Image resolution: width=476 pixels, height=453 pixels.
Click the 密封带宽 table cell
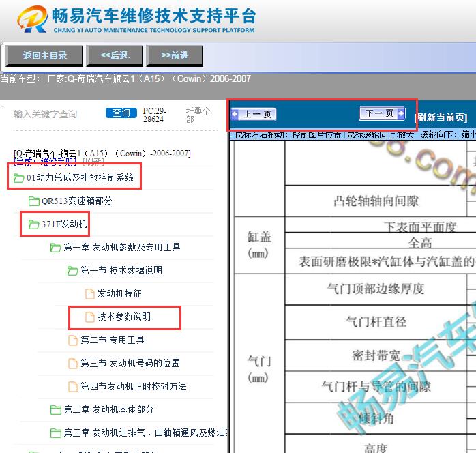point(376,355)
